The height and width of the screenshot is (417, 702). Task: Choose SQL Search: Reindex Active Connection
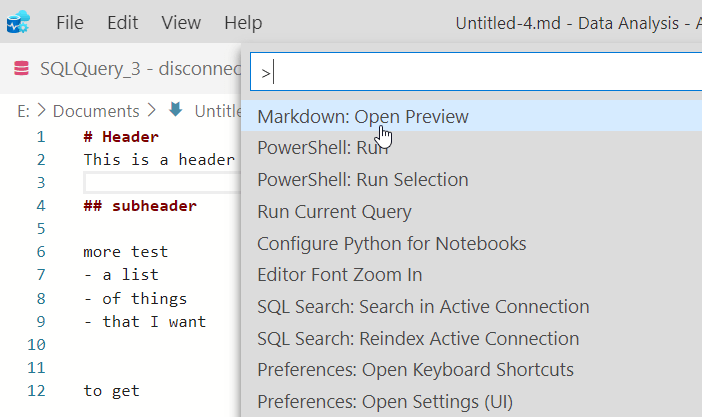pyautogui.click(x=418, y=338)
